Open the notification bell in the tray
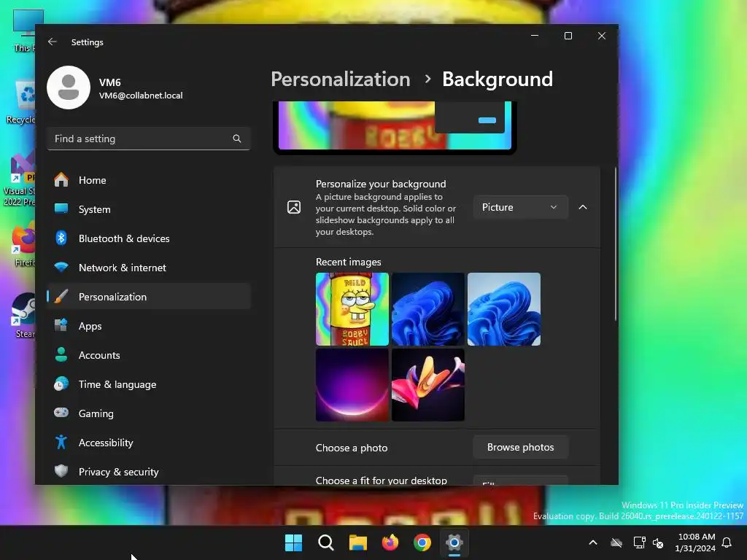The image size is (747, 560). click(727, 542)
